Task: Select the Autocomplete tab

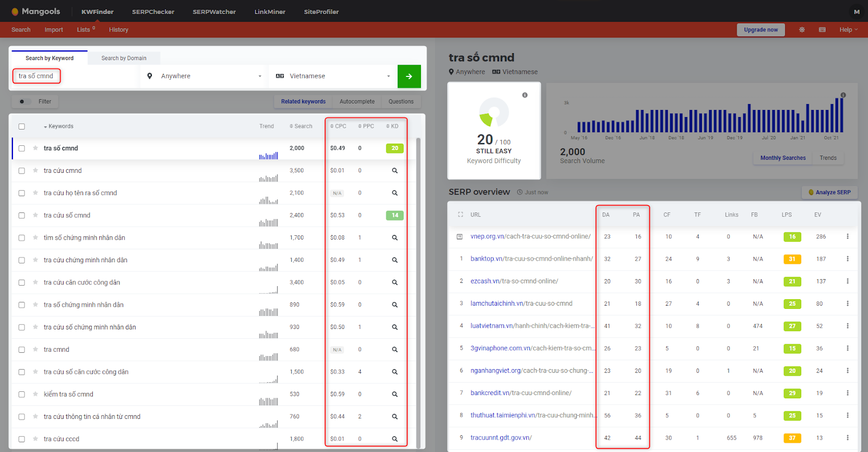Action: coord(357,101)
